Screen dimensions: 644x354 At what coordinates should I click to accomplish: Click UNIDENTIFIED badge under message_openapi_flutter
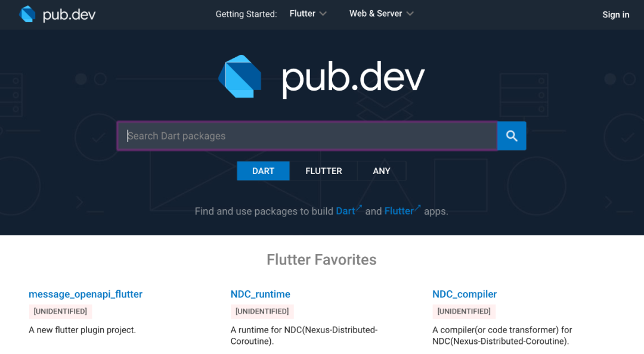click(60, 311)
